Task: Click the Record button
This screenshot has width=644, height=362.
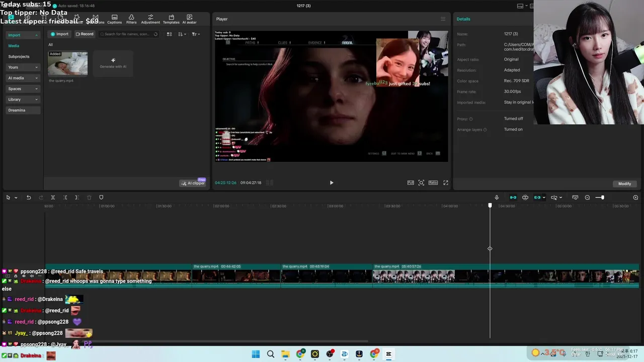Action: (x=85, y=34)
